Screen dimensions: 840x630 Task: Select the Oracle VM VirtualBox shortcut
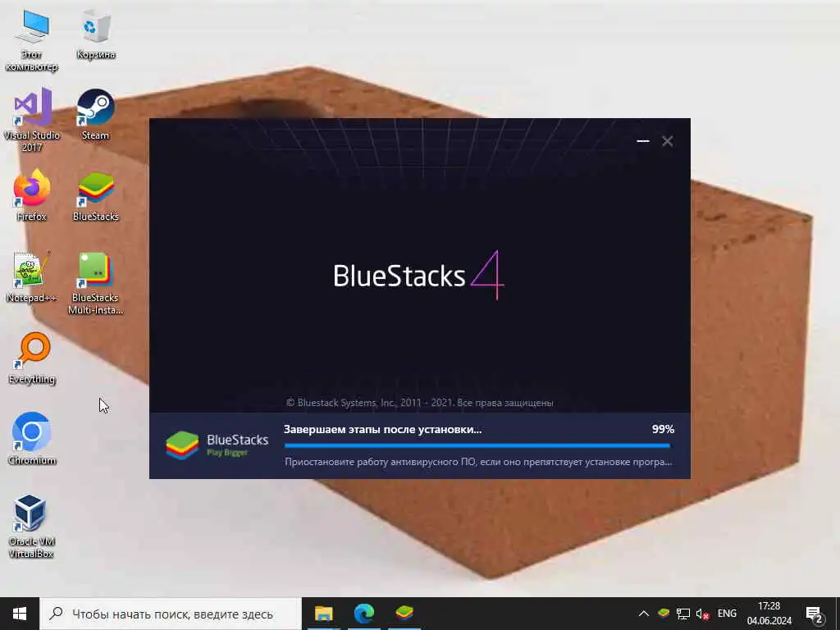[32, 527]
